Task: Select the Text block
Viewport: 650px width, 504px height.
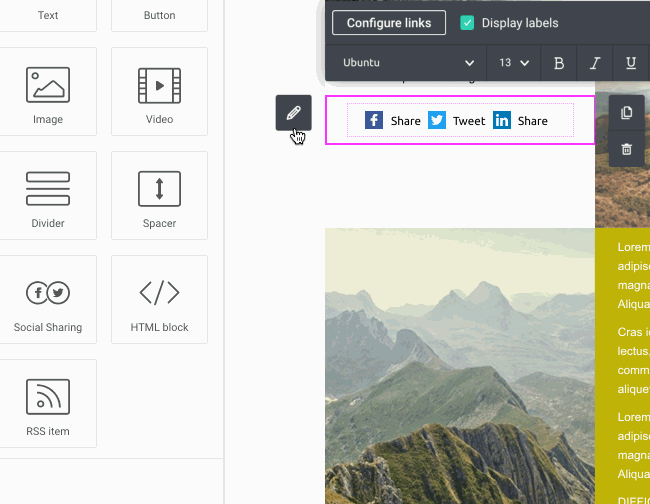Action: pyautogui.click(x=48, y=15)
